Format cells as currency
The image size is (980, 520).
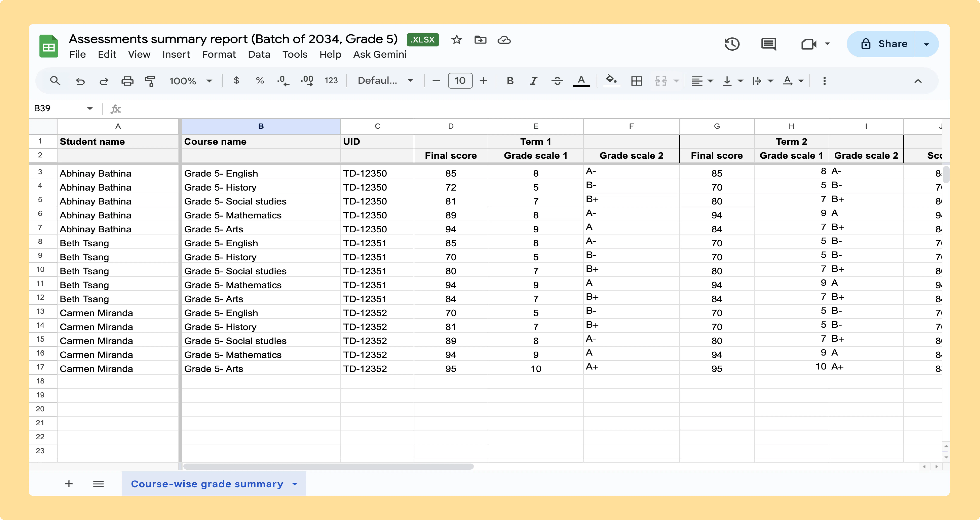[236, 81]
